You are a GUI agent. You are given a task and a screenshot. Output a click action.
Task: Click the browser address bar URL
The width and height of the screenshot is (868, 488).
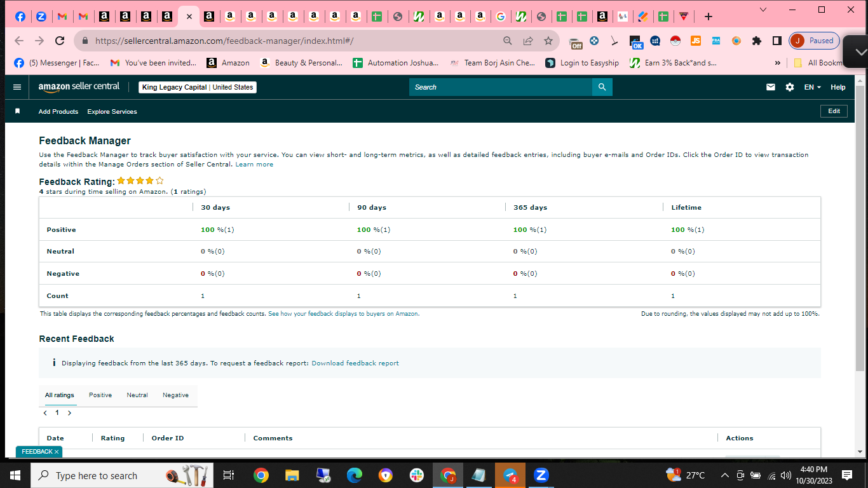coord(224,41)
